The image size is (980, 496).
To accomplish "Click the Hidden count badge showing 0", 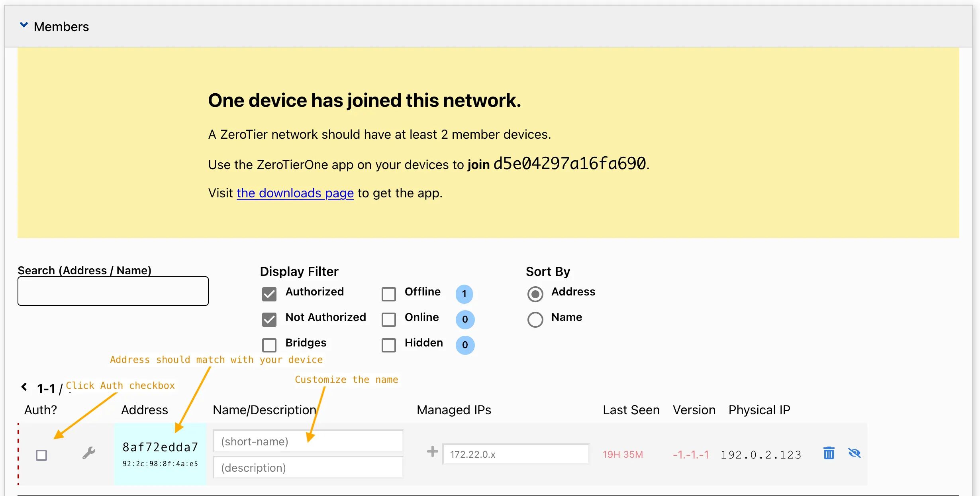I will [x=465, y=345].
